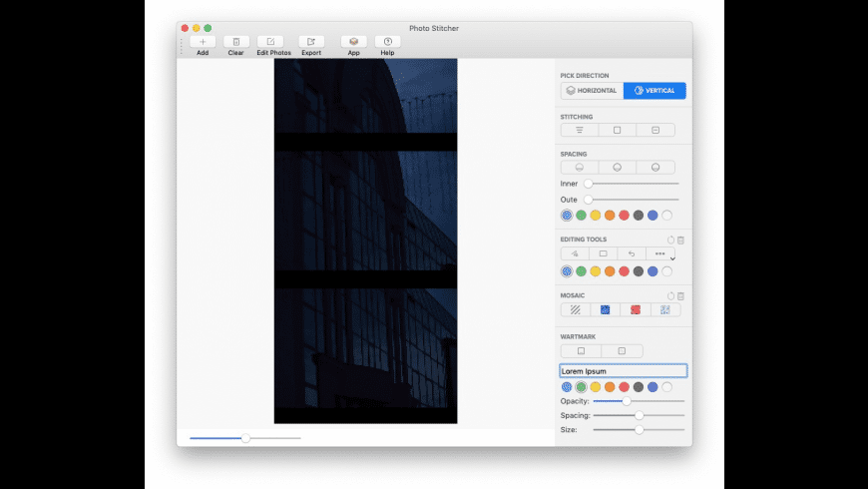Click the Clear trash icon in toolbar
The image size is (868, 489).
[235, 41]
